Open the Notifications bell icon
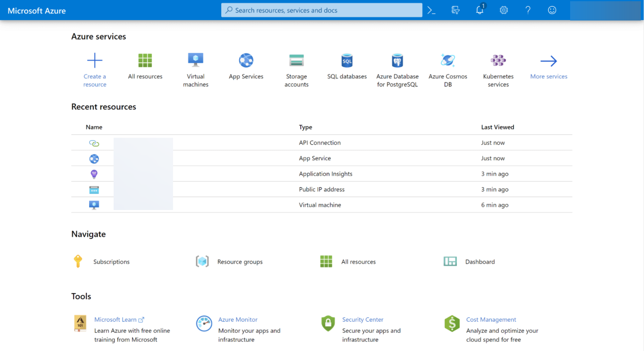The height and width of the screenshot is (351, 644). coord(480,10)
